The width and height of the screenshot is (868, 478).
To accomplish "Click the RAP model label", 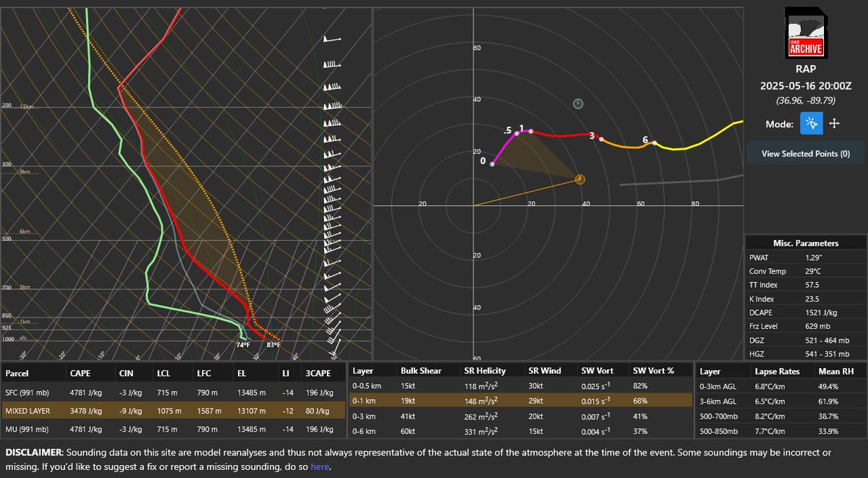I will [805, 71].
